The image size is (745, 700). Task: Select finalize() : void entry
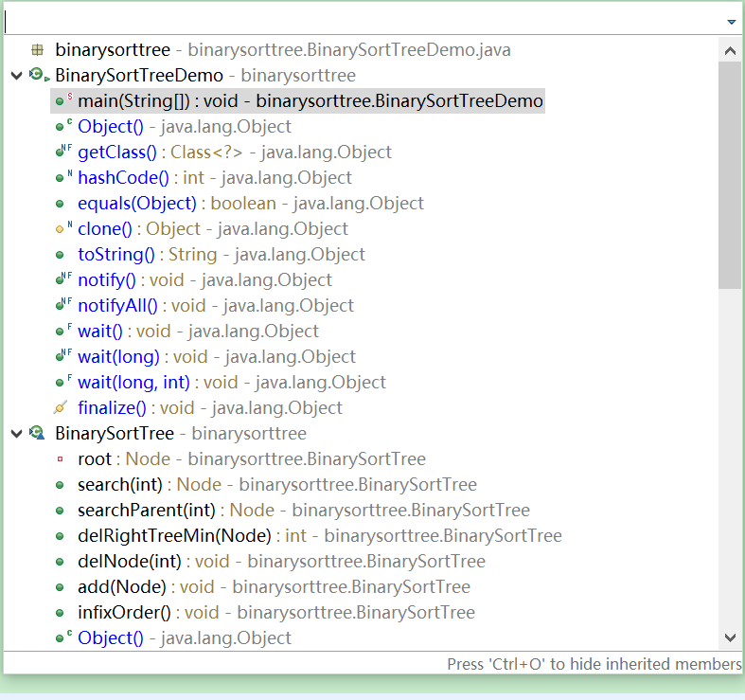point(210,408)
